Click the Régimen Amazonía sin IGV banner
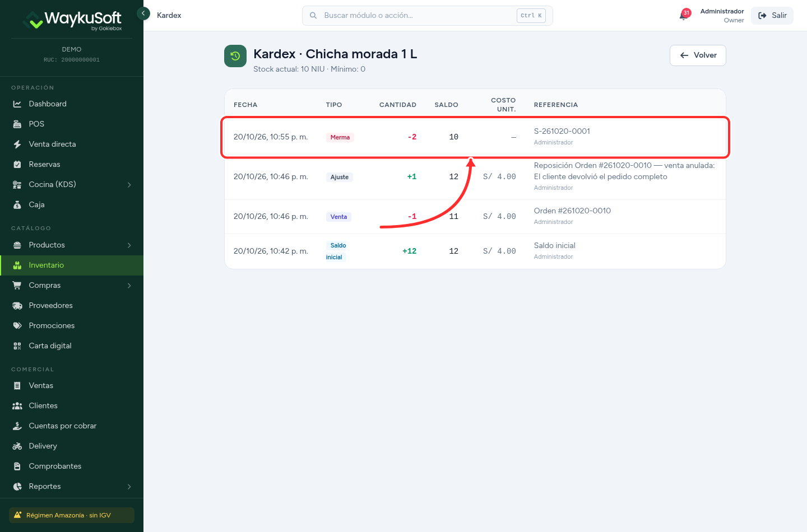 point(72,515)
